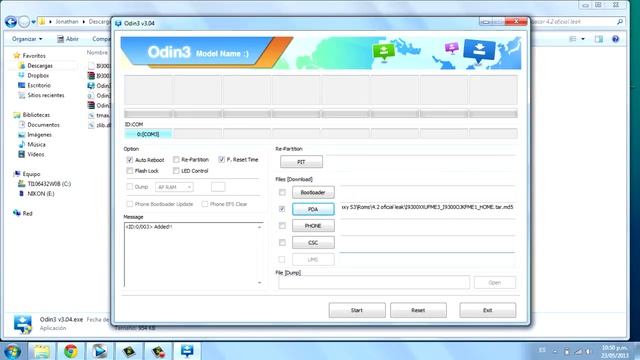Click the volume icon in system tray

[588, 351]
